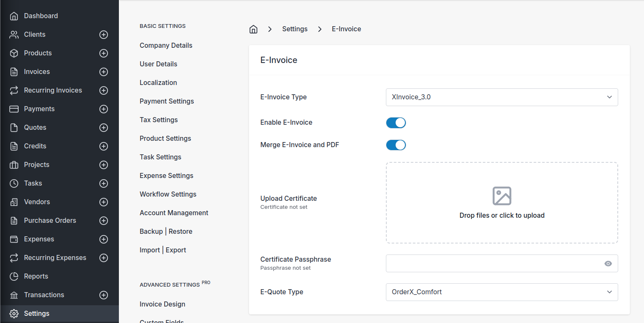
Task: Open Company Details settings
Action: (x=166, y=45)
